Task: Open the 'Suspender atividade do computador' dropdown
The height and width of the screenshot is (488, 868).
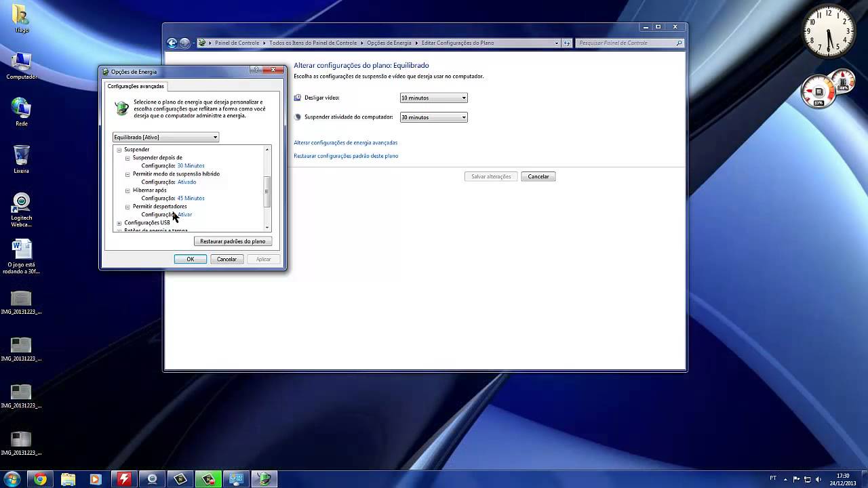Action: [x=434, y=117]
